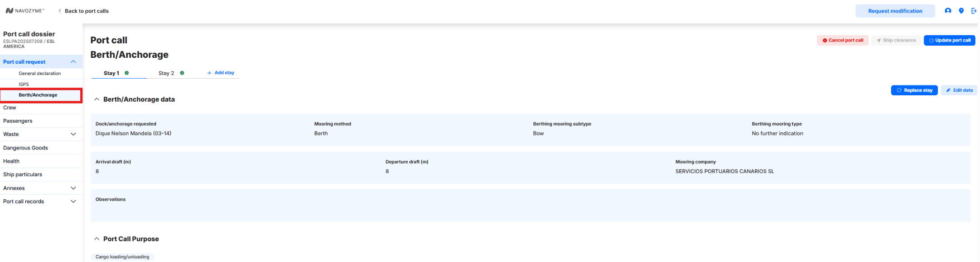The image size is (980, 262).
Task: Collapse the Port call request section
Action: coord(73,62)
